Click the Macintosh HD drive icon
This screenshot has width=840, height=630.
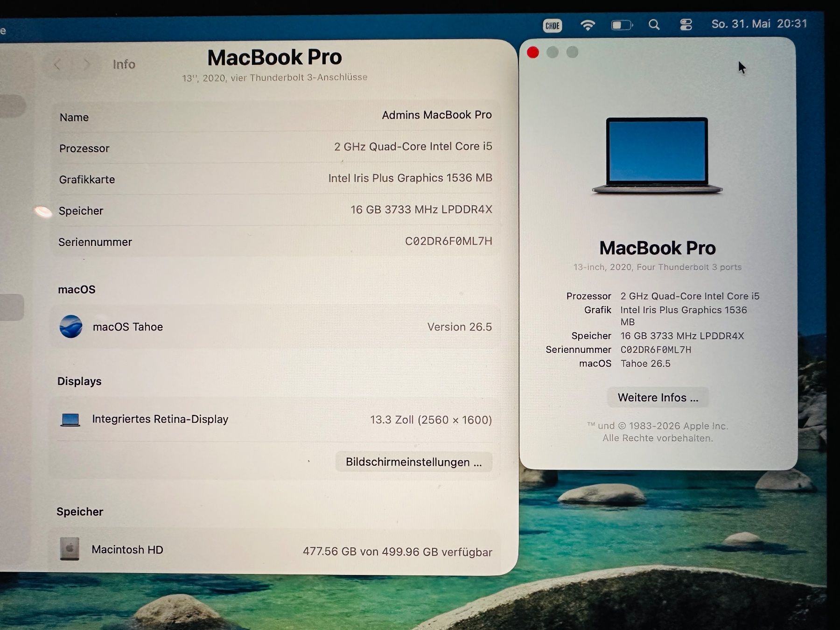70,549
